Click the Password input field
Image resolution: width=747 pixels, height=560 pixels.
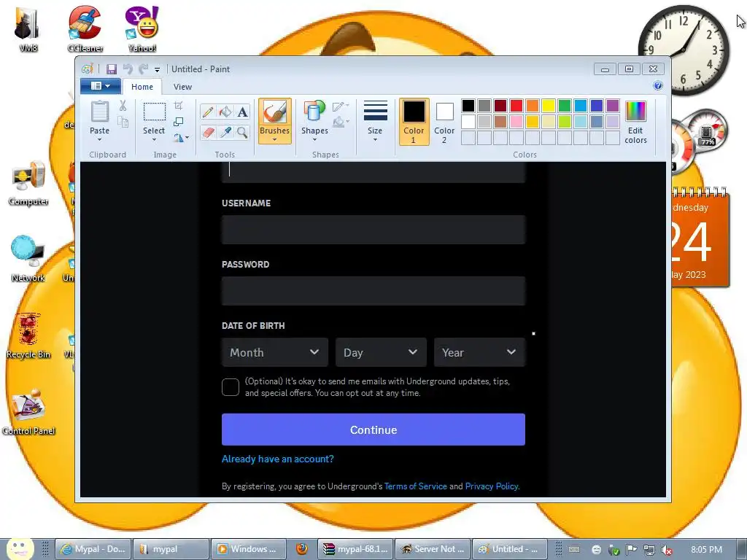tap(373, 291)
